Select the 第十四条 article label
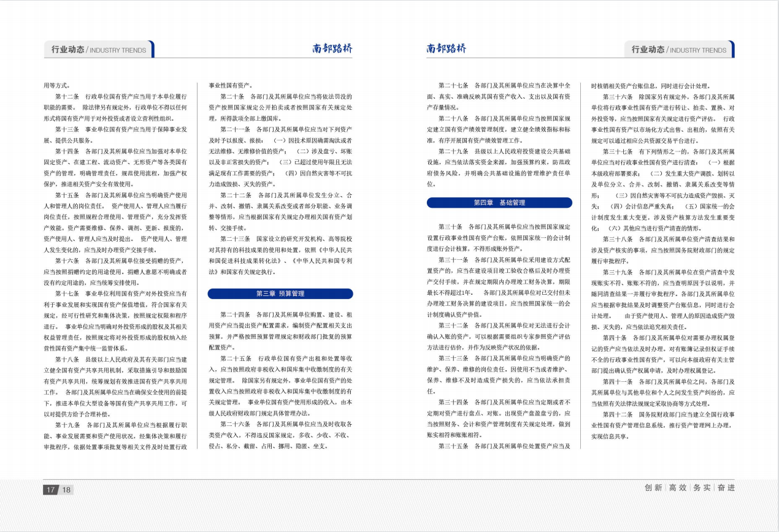Image resolution: width=779 pixels, height=532 pixels. point(67,151)
